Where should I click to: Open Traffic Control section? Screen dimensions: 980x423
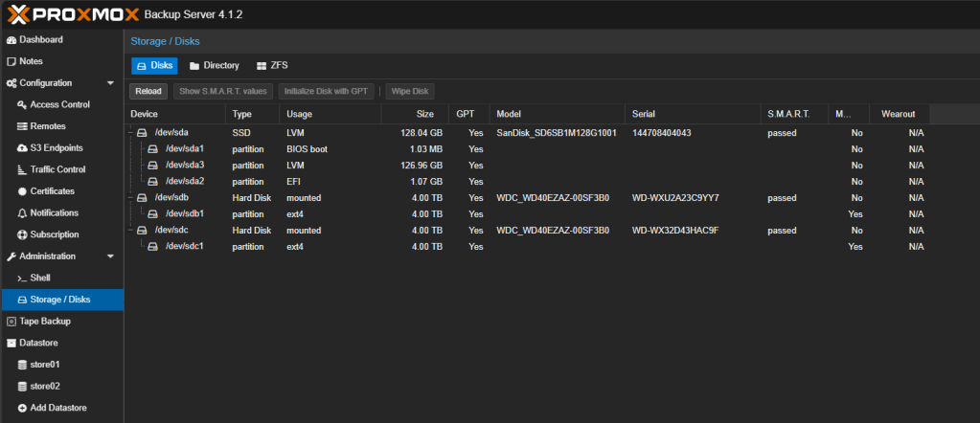click(57, 169)
